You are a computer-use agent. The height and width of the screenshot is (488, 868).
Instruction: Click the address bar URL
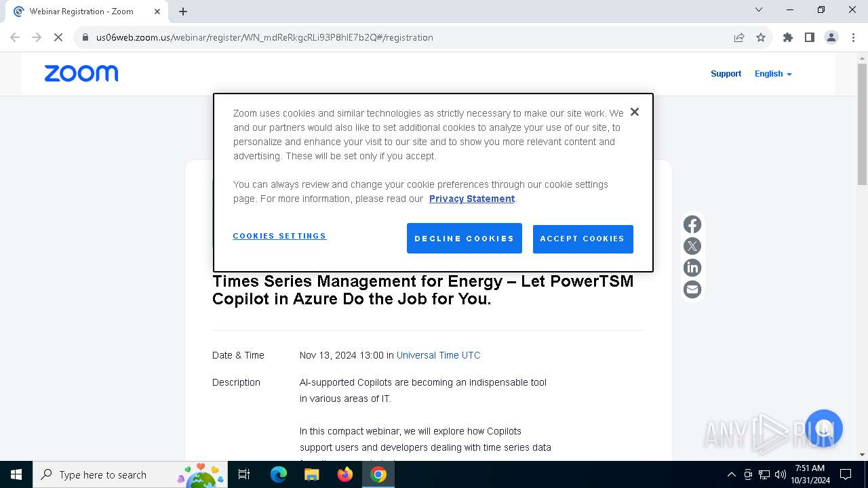coord(264,37)
